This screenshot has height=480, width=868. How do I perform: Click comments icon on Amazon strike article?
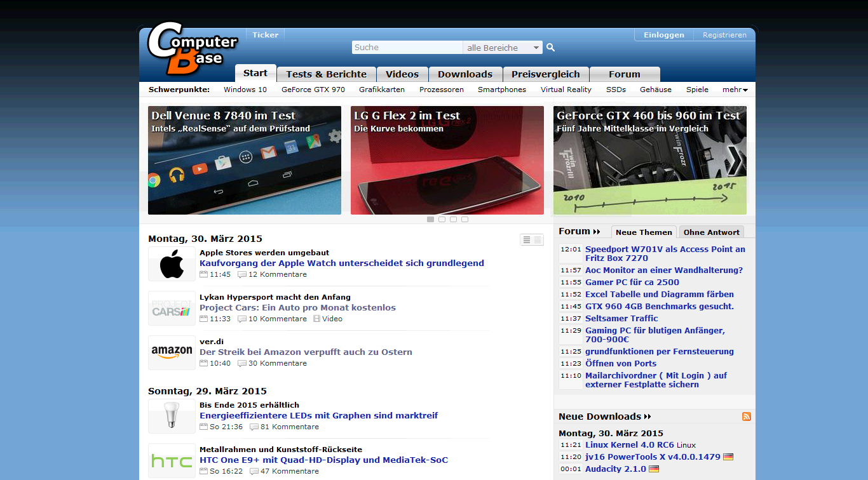pyautogui.click(x=242, y=363)
